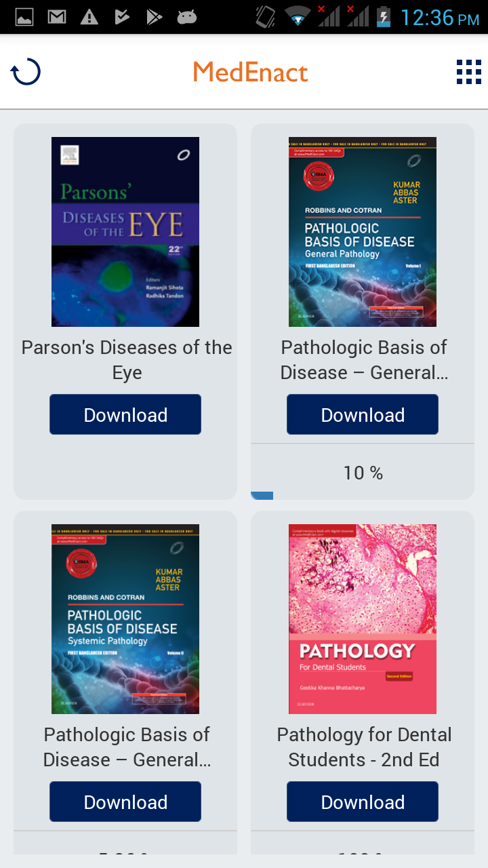Tap the Gmail notification icon

57,17
